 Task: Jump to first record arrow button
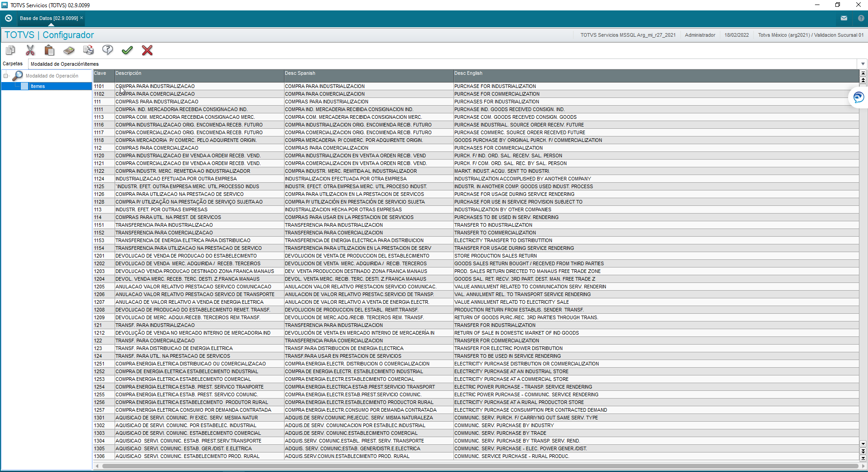point(863,73)
